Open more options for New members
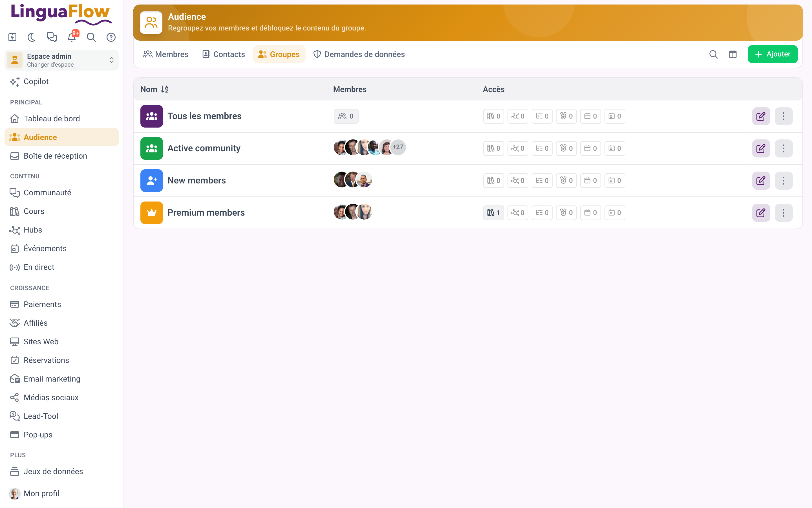This screenshot has height=508, width=812. [x=784, y=181]
